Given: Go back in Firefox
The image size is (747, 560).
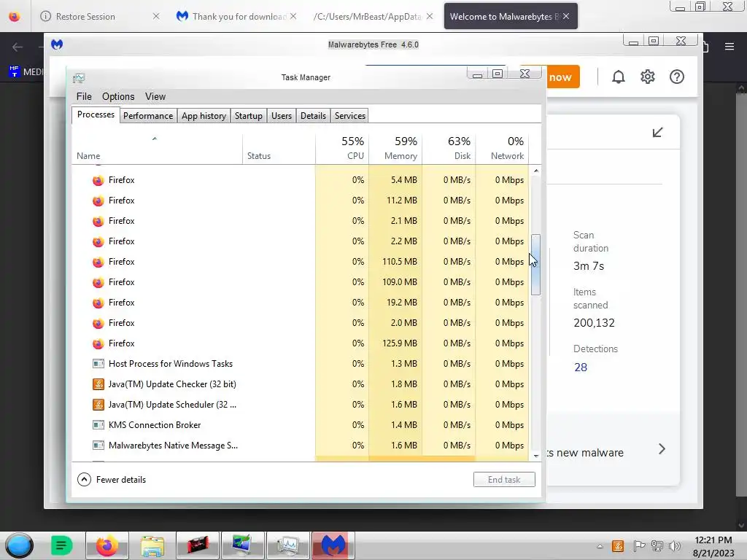Looking at the screenshot, I should 18,47.
